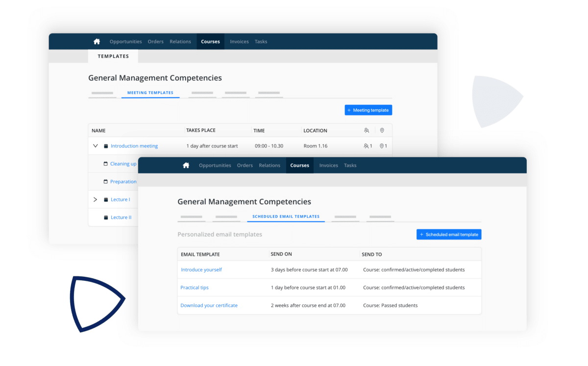The width and height of the screenshot is (588, 366).
Task: Click calendar icon beside Lecture II
Action: [x=106, y=218]
